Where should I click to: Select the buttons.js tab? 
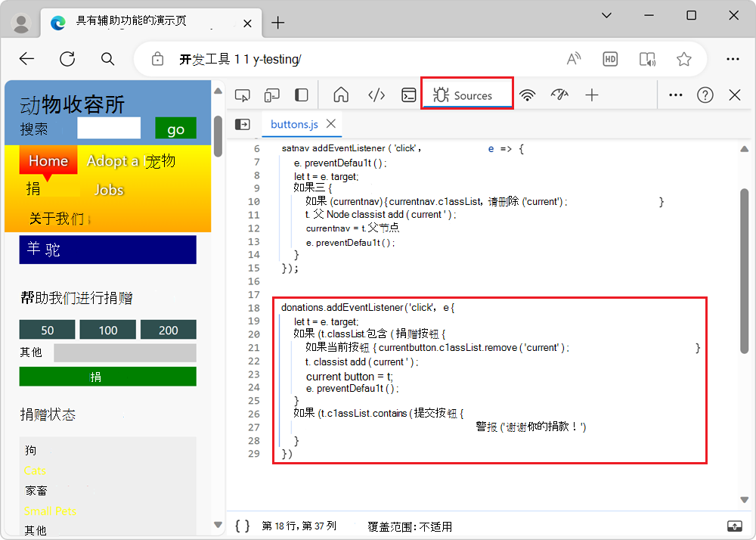(295, 123)
